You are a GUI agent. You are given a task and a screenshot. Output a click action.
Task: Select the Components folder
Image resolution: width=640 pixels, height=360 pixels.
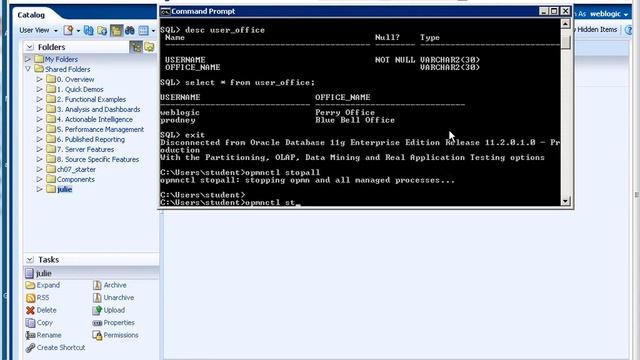pyautogui.click(x=76, y=179)
